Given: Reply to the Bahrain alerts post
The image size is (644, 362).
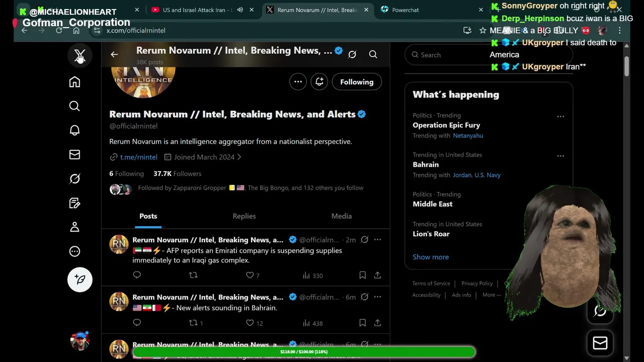Looking at the screenshot, I should tap(137, 323).
